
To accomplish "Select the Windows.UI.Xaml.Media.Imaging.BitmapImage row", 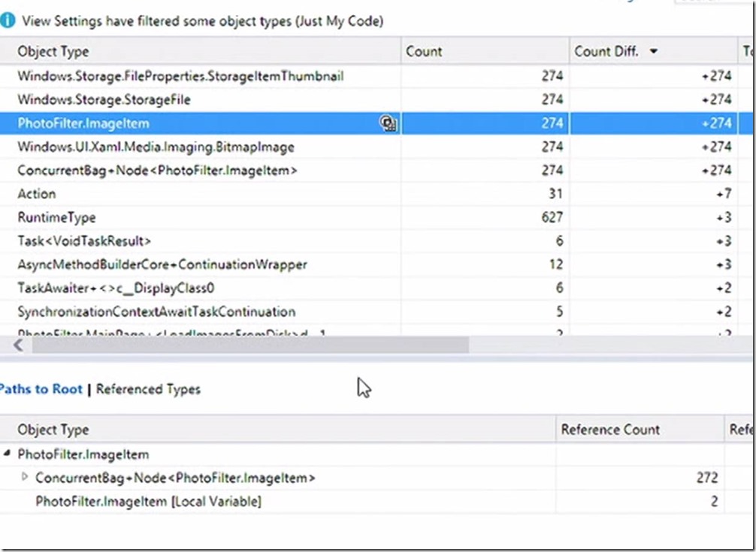I will pyautogui.click(x=376, y=147).
